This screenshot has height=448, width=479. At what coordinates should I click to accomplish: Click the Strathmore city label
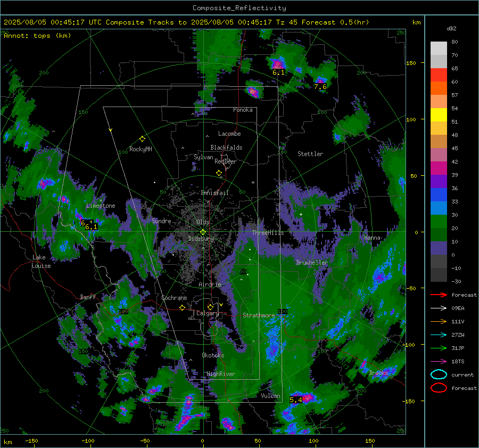tap(259, 315)
